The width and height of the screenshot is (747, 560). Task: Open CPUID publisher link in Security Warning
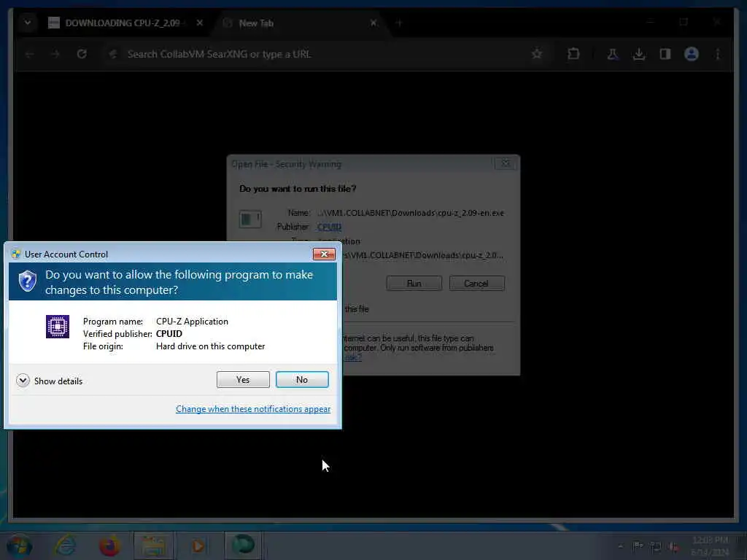329,227
